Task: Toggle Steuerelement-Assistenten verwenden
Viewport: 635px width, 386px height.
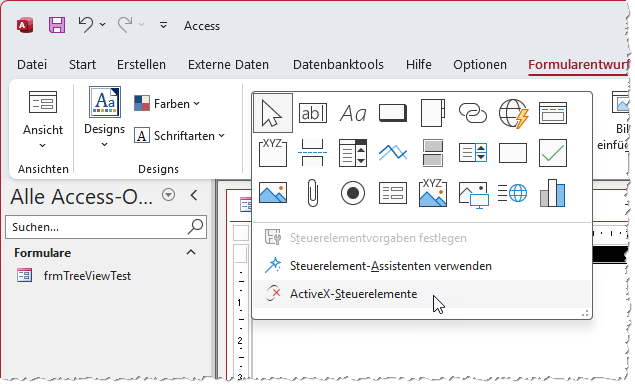Action: (422, 266)
